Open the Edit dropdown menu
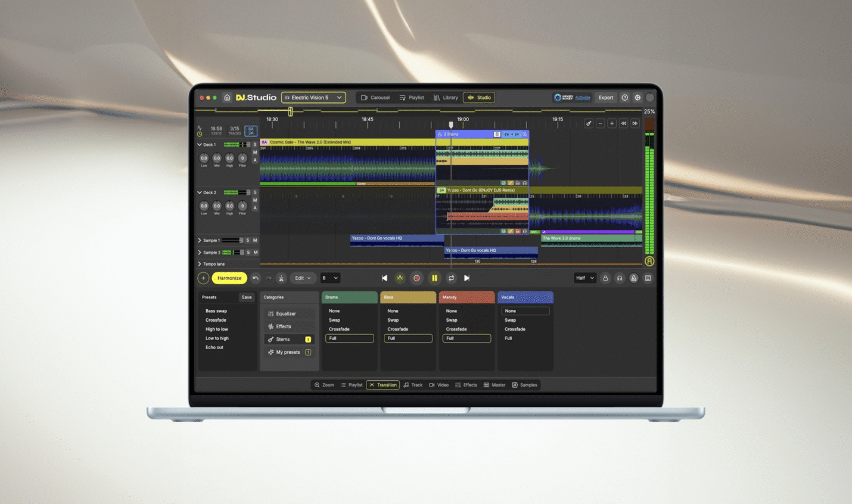This screenshot has width=852, height=504. [x=303, y=278]
